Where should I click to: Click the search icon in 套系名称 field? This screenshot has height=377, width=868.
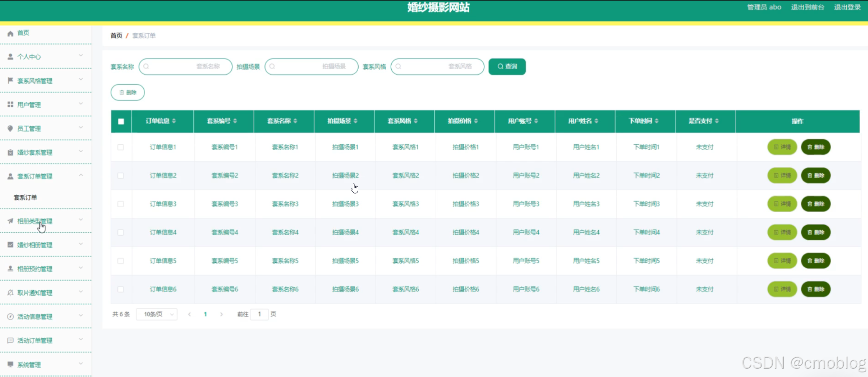146,66
